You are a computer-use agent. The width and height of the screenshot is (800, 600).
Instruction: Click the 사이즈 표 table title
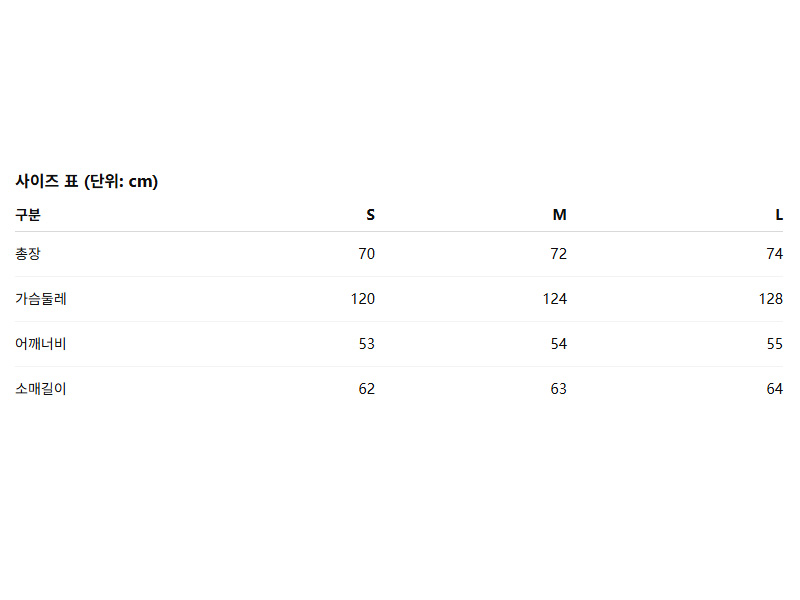(x=87, y=181)
